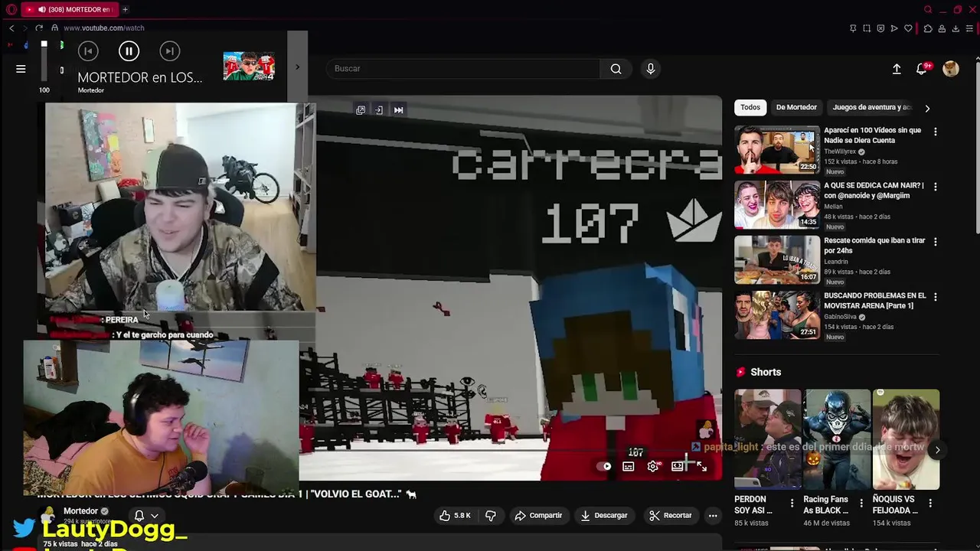Open the YouTube hamburger guide menu
Screen dimensions: 980x551
coord(21,69)
